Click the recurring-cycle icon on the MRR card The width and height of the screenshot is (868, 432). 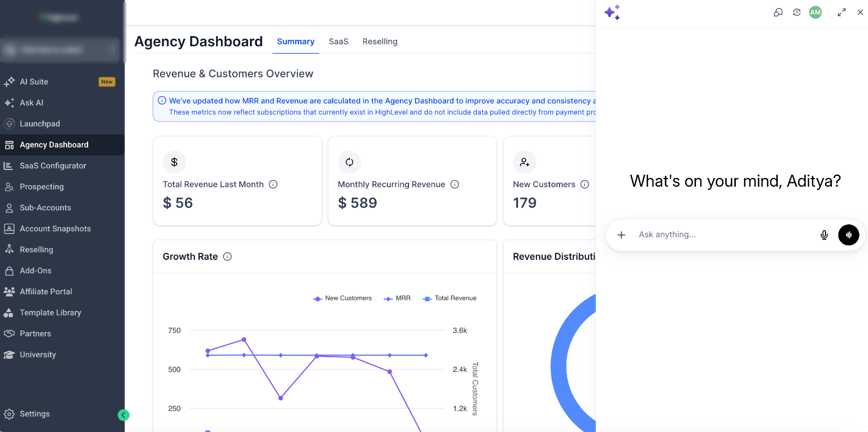click(x=349, y=162)
